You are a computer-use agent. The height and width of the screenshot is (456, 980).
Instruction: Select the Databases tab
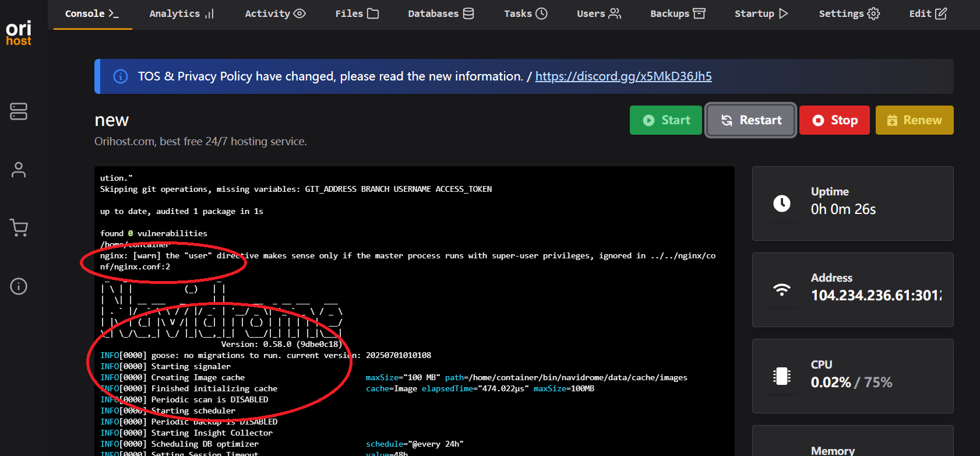click(440, 14)
